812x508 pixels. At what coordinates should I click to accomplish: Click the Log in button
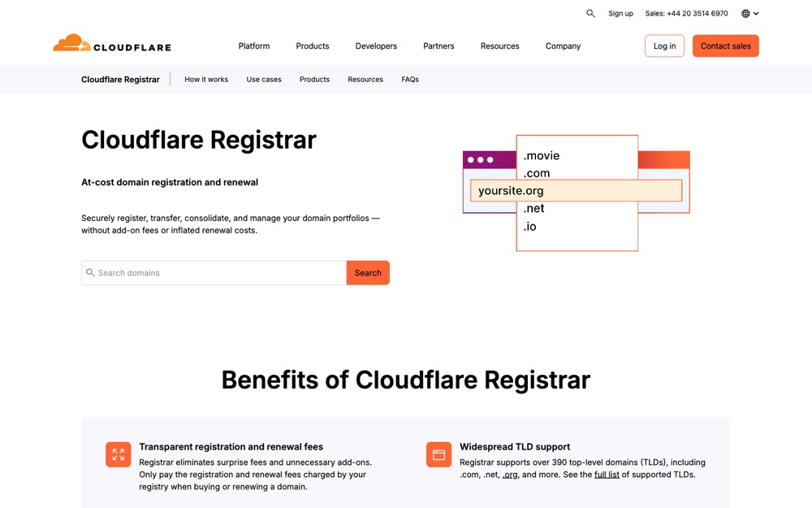[664, 46]
